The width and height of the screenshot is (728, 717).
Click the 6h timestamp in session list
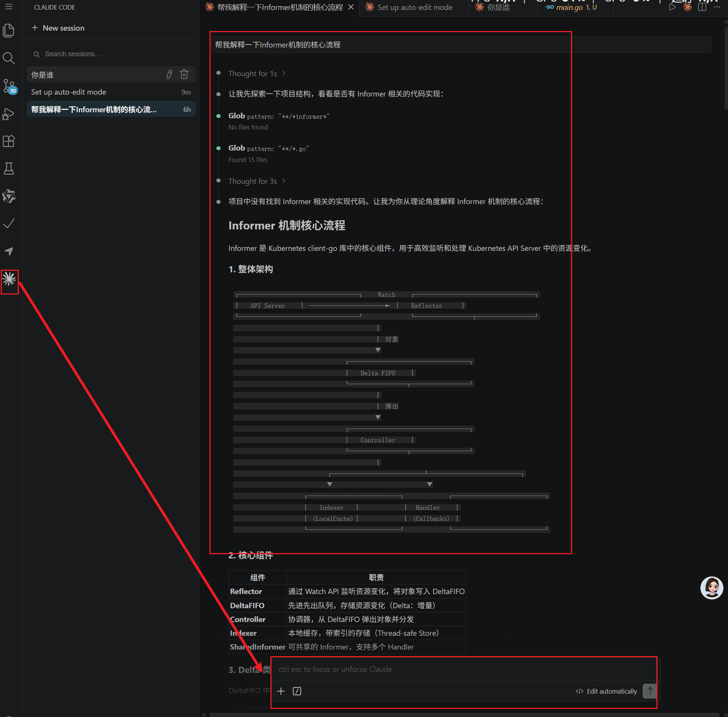point(187,110)
